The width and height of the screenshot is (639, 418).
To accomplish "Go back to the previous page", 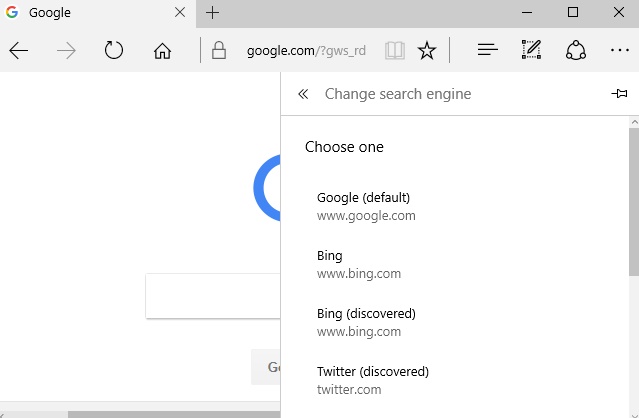I will (19, 51).
